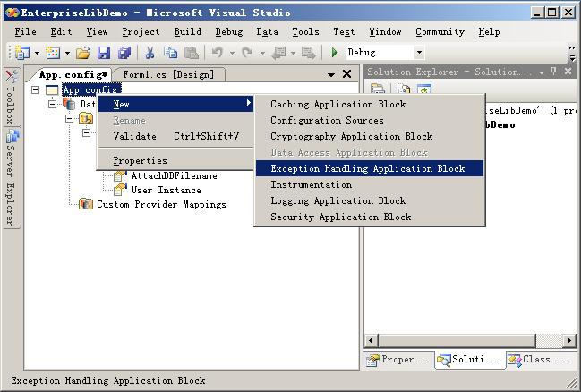Open the Community menu
Image resolution: width=581 pixels, height=392 pixels.
(x=440, y=32)
